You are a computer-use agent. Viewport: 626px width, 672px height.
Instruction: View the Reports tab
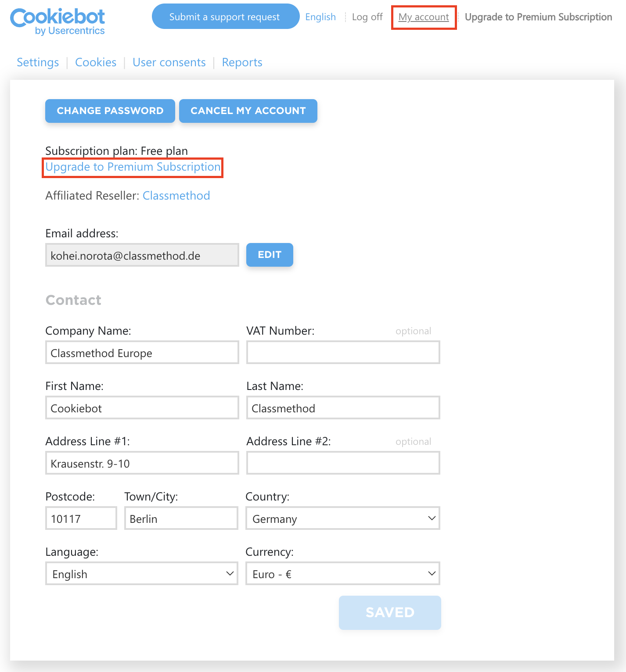[x=242, y=62]
